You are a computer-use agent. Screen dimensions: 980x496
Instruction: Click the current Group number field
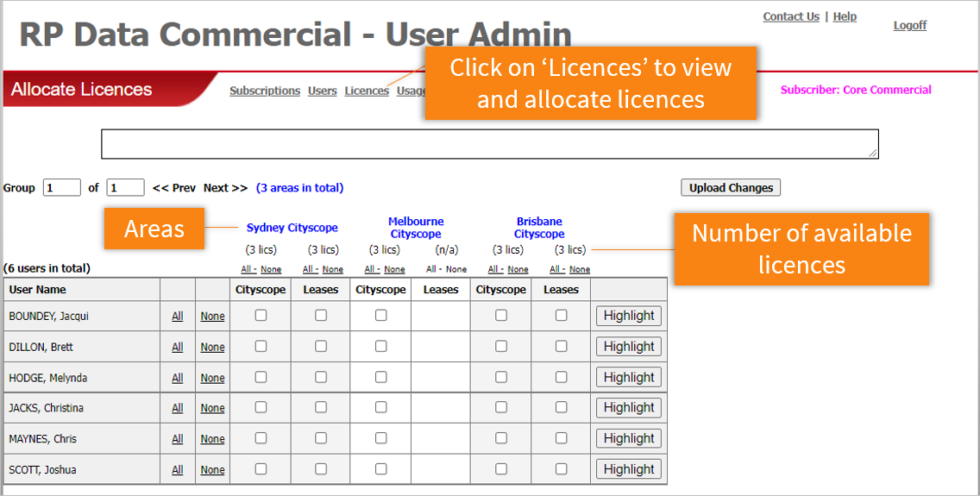(x=62, y=187)
